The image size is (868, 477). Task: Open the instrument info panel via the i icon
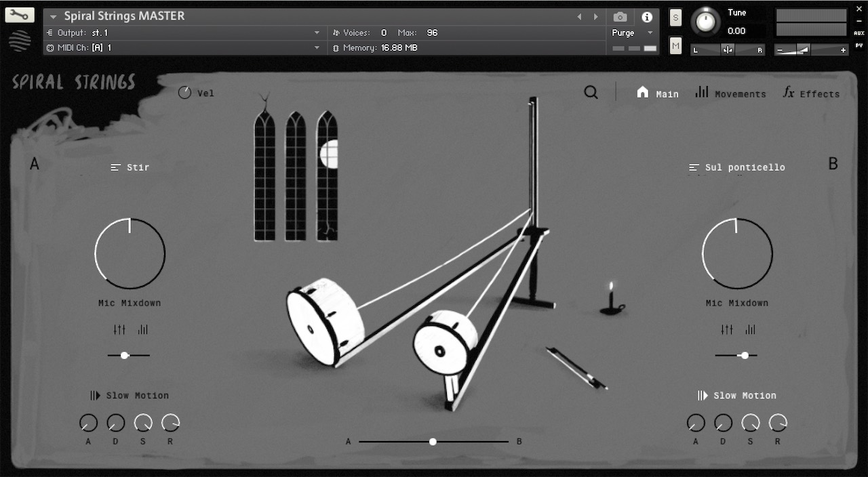[x=648, y=17]
